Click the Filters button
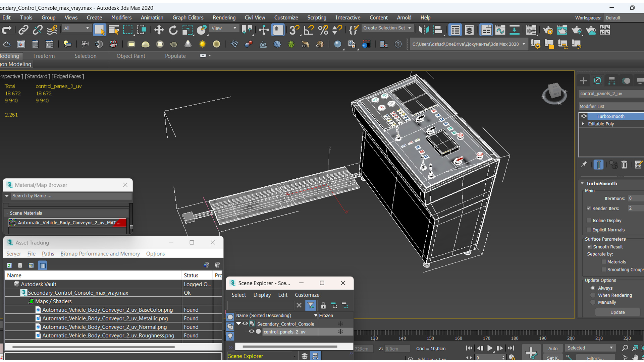Screen dimensions: 644x362 (595, 358)
